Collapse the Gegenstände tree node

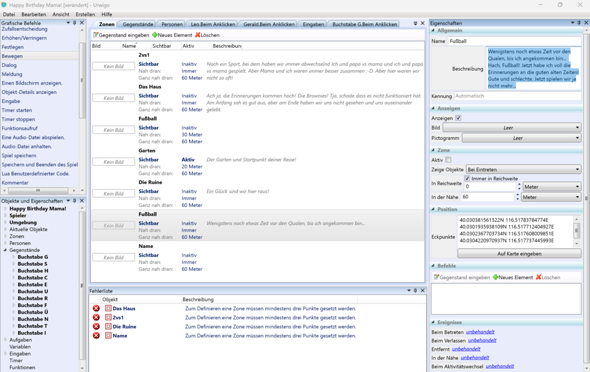tap(5, 250)
